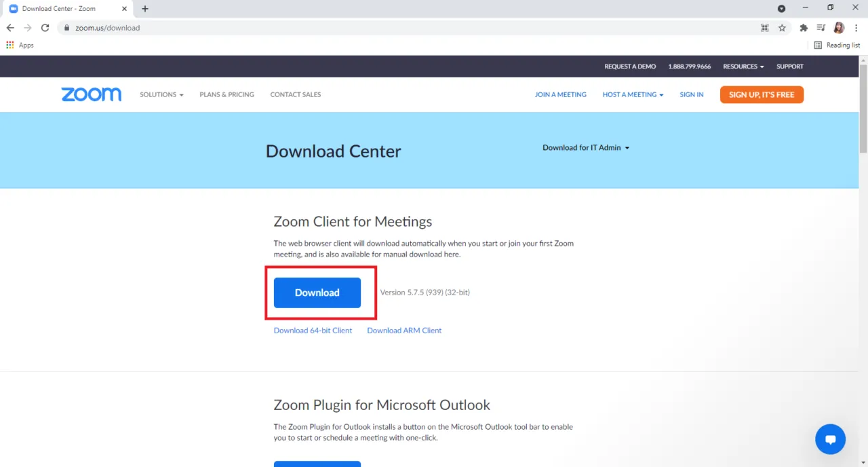The width and height of the screenshot is (868, 467).
Task: Expand the Resources dropdown
Action: pyautogui.click(x=743, y=67)
